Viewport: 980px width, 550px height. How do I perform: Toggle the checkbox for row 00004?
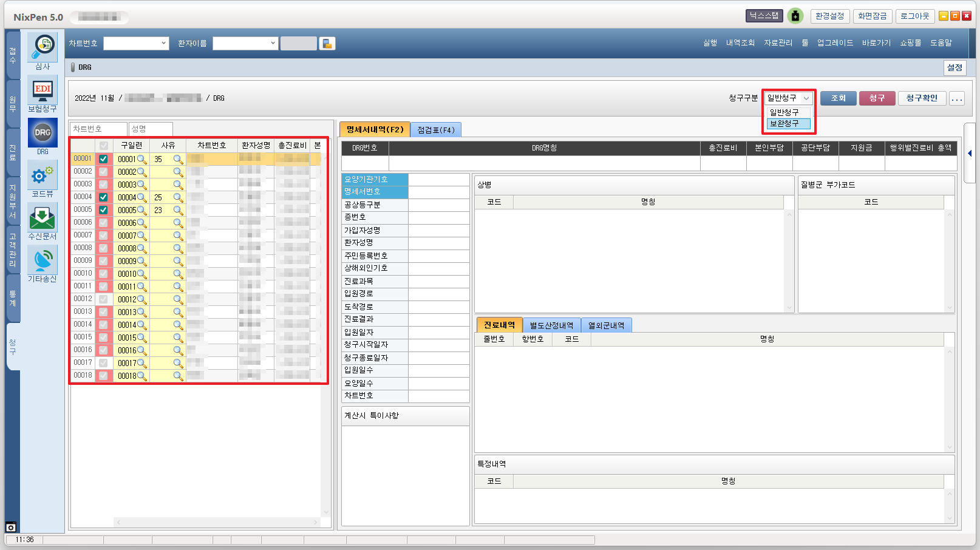[x=103, y=197]
